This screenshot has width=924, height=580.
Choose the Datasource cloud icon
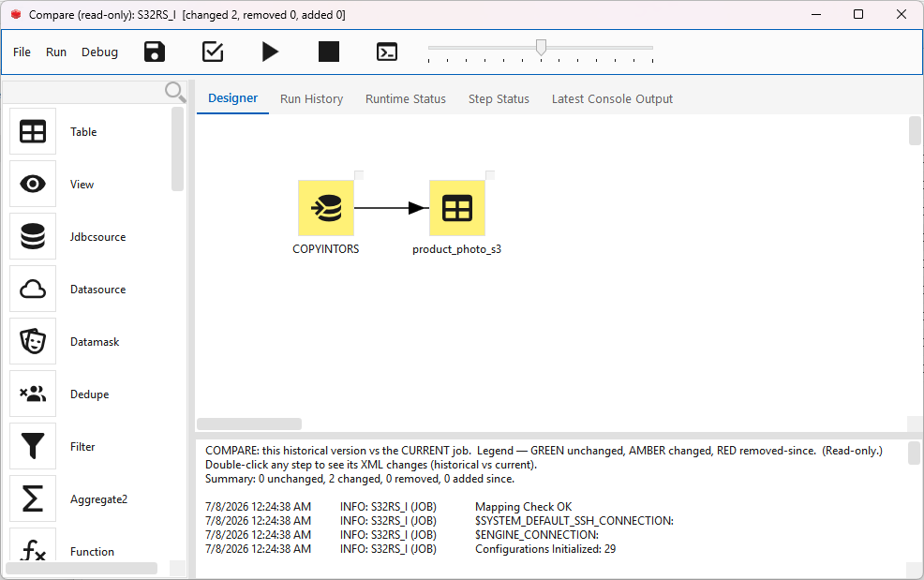[x=33, y=289]
